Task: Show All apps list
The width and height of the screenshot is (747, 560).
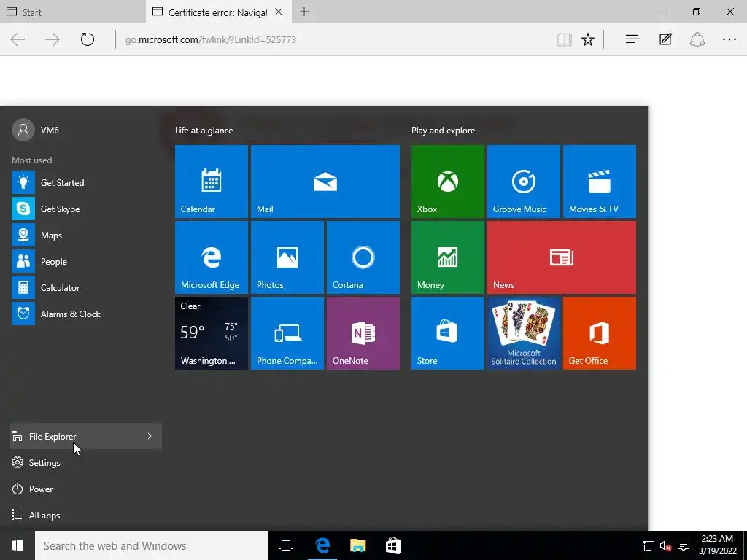Action: point(86,516)
